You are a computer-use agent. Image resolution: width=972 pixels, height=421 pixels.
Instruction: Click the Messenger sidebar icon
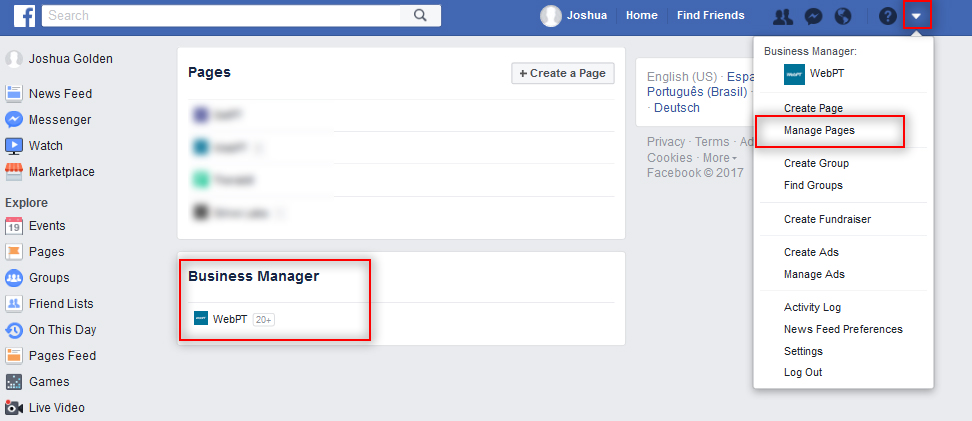coord(14,120)
